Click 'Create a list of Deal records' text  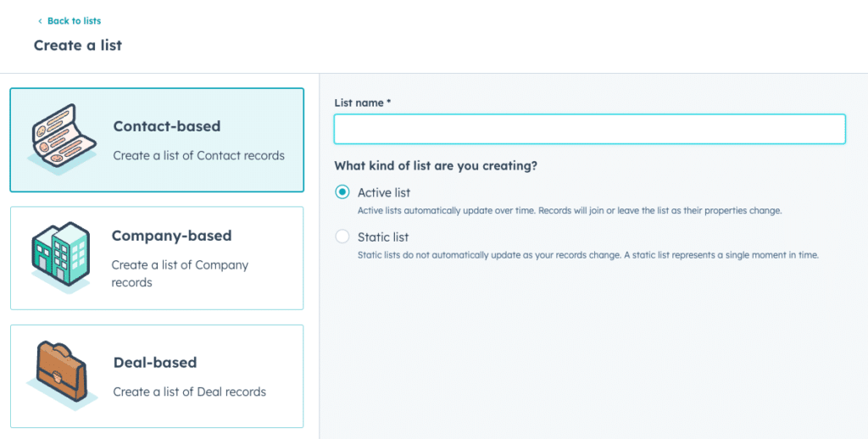pyautogui.click(x=190, y=392)
